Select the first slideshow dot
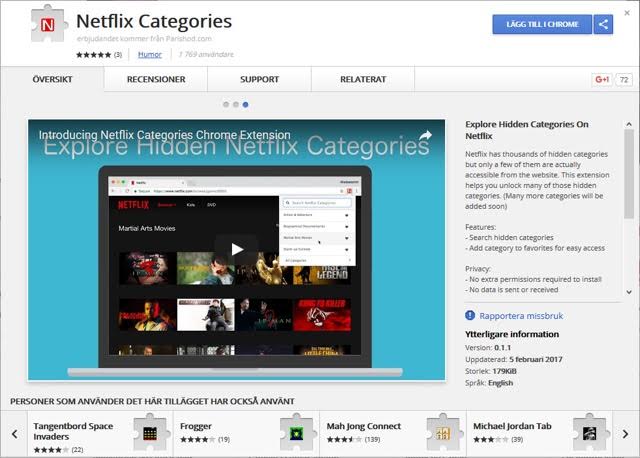 226,104
